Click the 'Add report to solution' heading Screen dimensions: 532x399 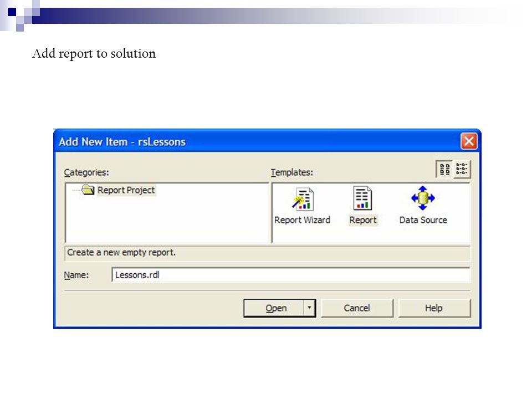coord(94,54)
